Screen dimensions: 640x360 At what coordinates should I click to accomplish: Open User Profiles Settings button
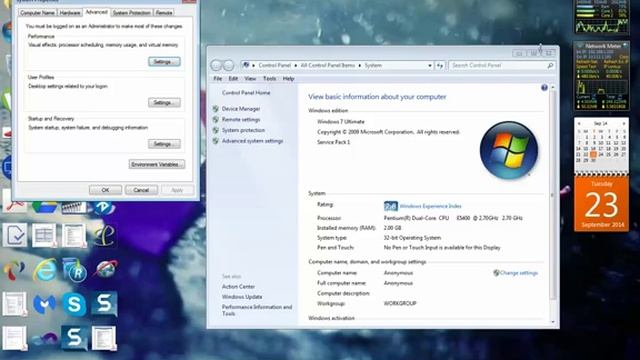click(164, 102)
